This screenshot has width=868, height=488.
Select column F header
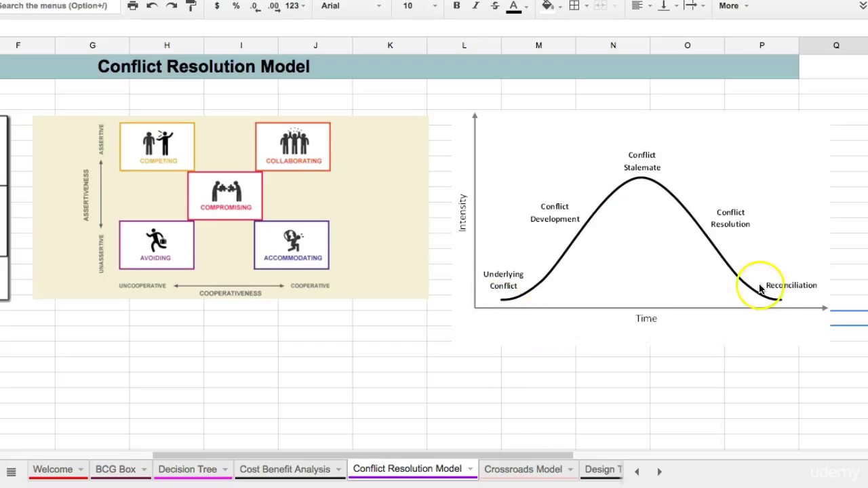coord(18,45)
